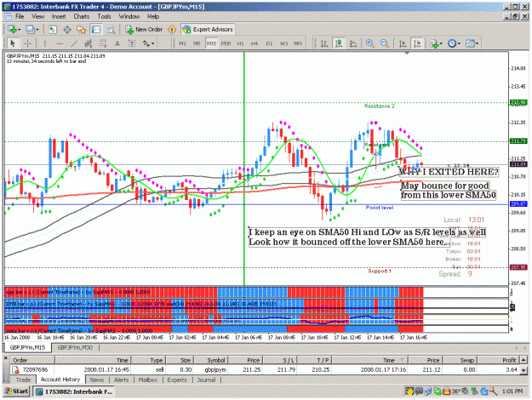Switch chart to M30 timeframe
The image size is (532, 400).
pos(226,43)
